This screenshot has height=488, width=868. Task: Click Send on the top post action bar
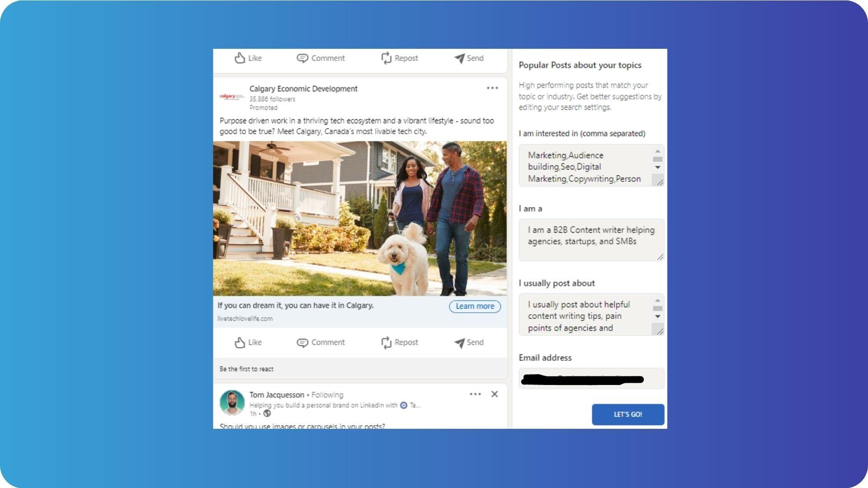[469, 58]
